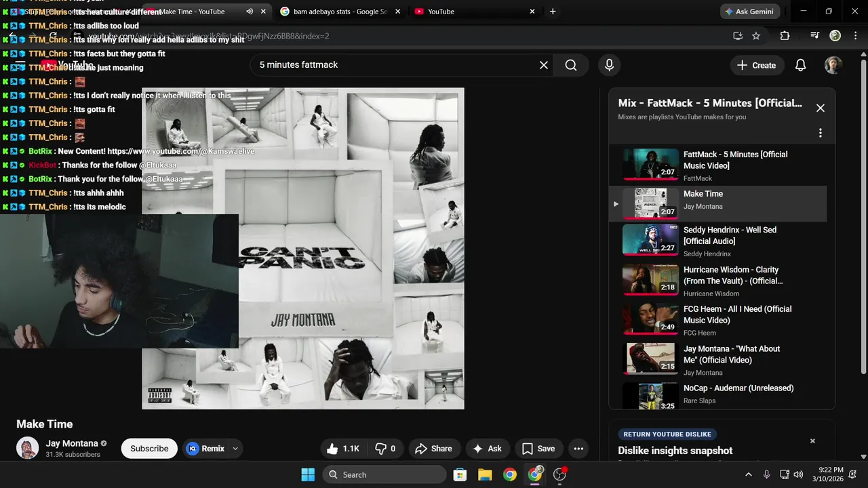
Task: Click the Create button
Action: coord(757,65)
